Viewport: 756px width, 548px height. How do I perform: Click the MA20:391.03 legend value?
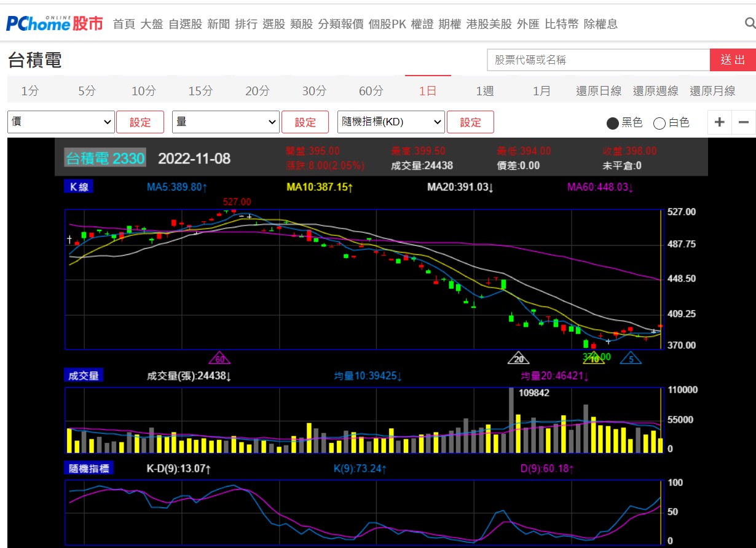click(x=460, y=187)
